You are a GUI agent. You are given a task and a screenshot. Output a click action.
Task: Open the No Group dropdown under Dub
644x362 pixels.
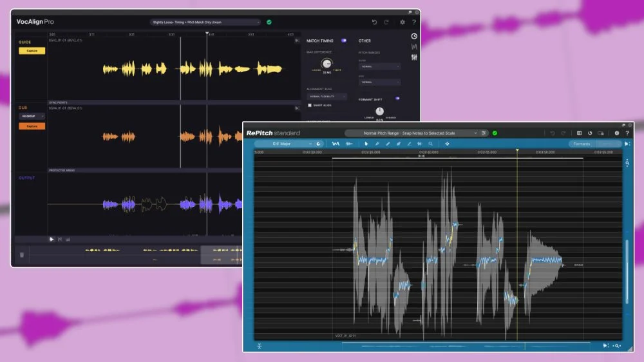click(x=32, y=117)
